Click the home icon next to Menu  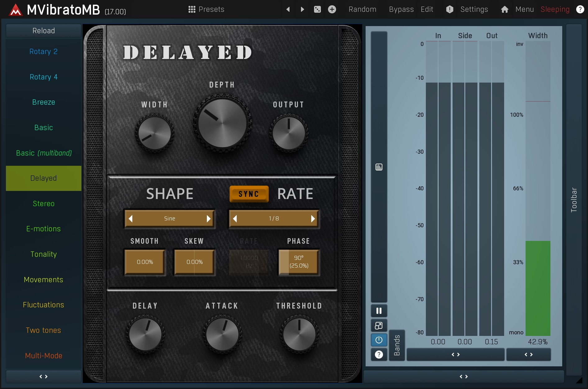[x=504, y=9]
